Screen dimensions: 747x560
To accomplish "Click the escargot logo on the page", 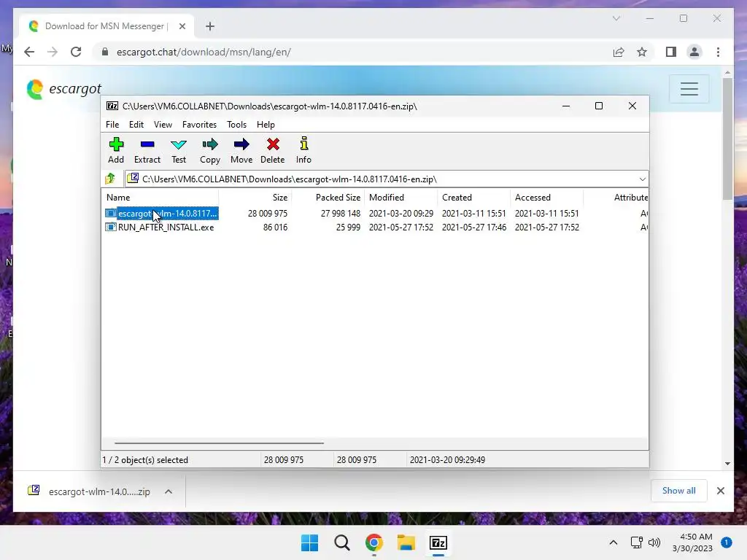I will (x=64, y=89).
